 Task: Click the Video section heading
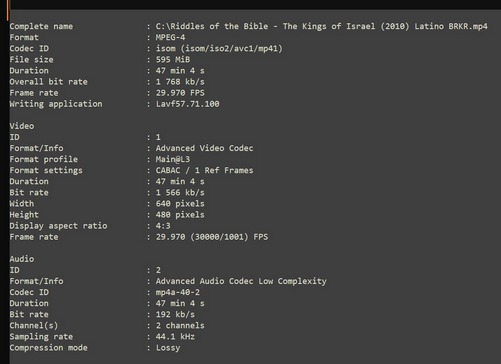point(22,126)
